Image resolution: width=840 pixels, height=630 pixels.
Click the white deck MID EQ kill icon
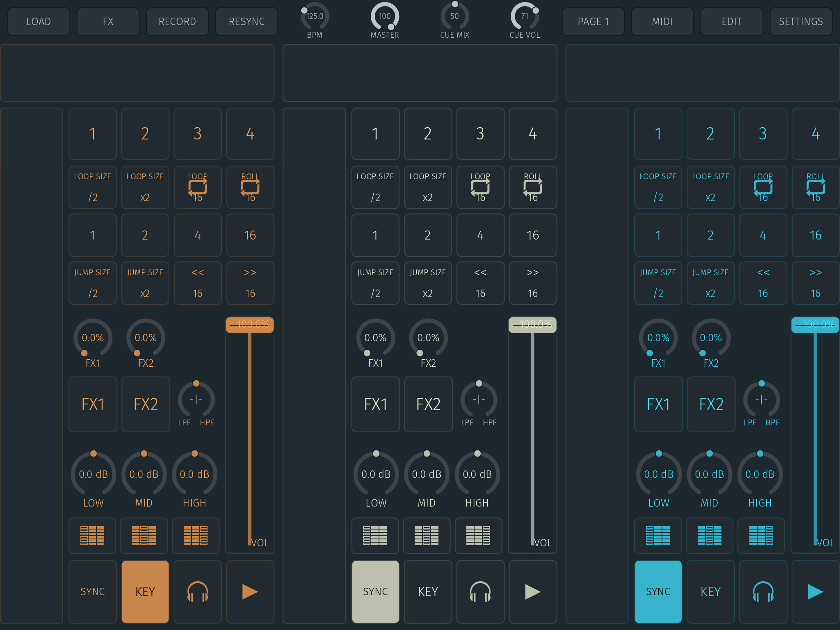pyautogui.click(x=427, y=535)
